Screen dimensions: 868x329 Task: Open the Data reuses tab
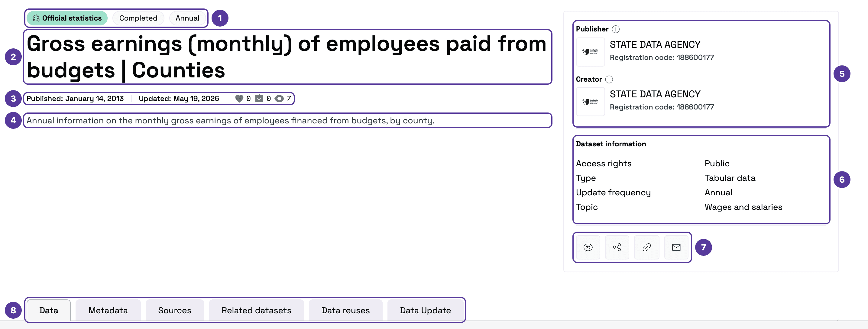pyautogui.click(x=346, y=310)
